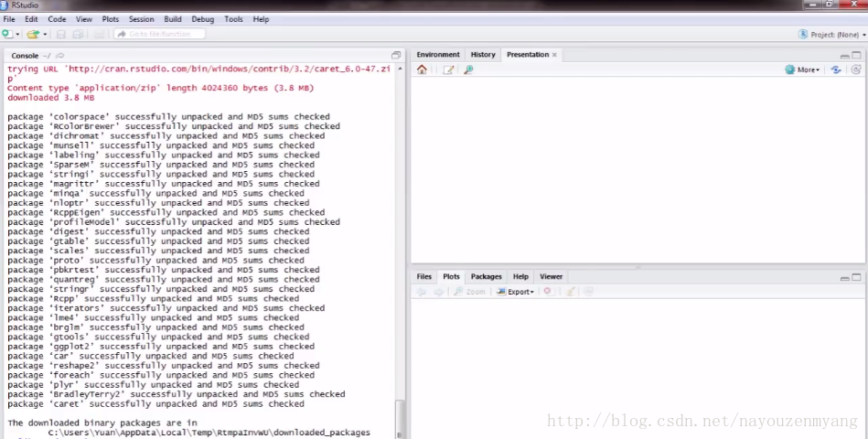Click the Home icon in Presentation pane
The height and width of the screenshot is (439, 868).
(x=422, y=70)
